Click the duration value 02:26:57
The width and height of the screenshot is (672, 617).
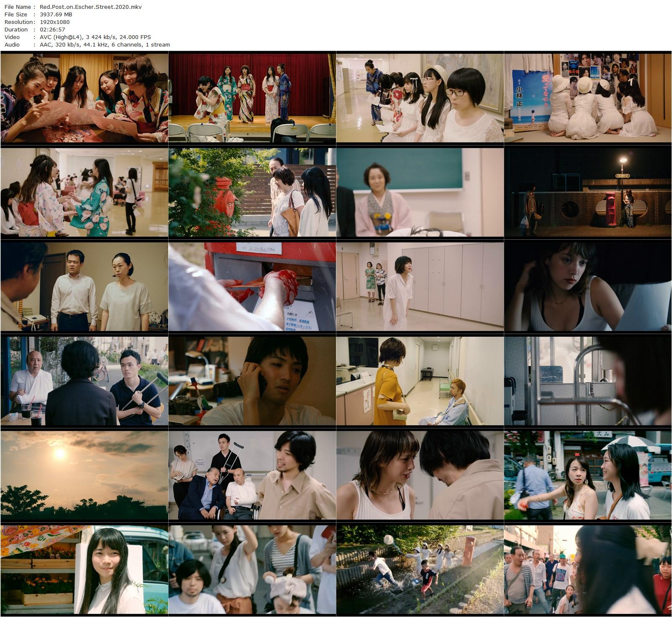52,29
